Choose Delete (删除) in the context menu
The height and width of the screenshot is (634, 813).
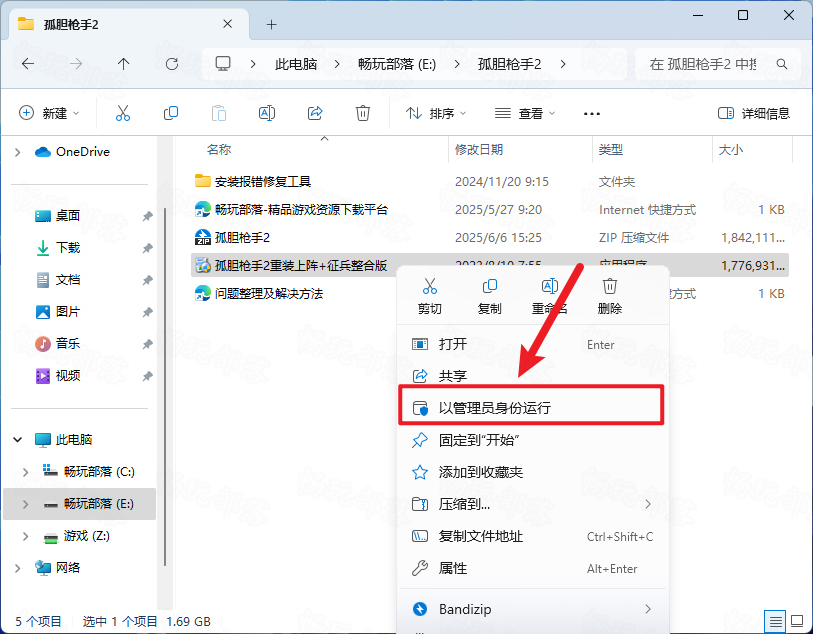pos(609,297)
